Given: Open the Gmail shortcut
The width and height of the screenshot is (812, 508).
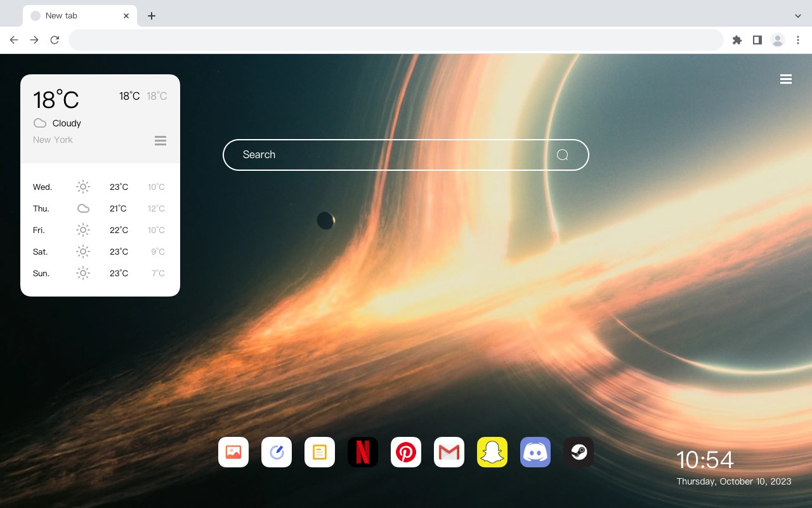Looking at the screenshot, I should pos(449,452).
